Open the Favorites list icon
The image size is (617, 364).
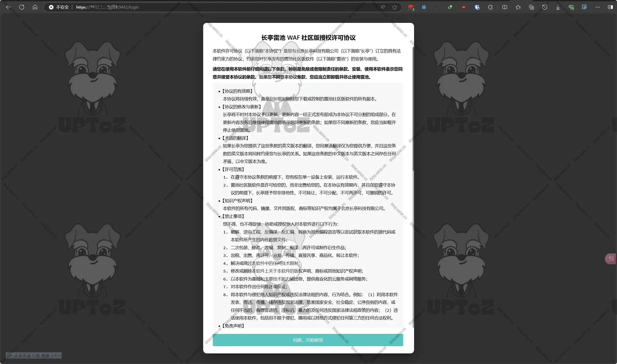click(518, 7)
